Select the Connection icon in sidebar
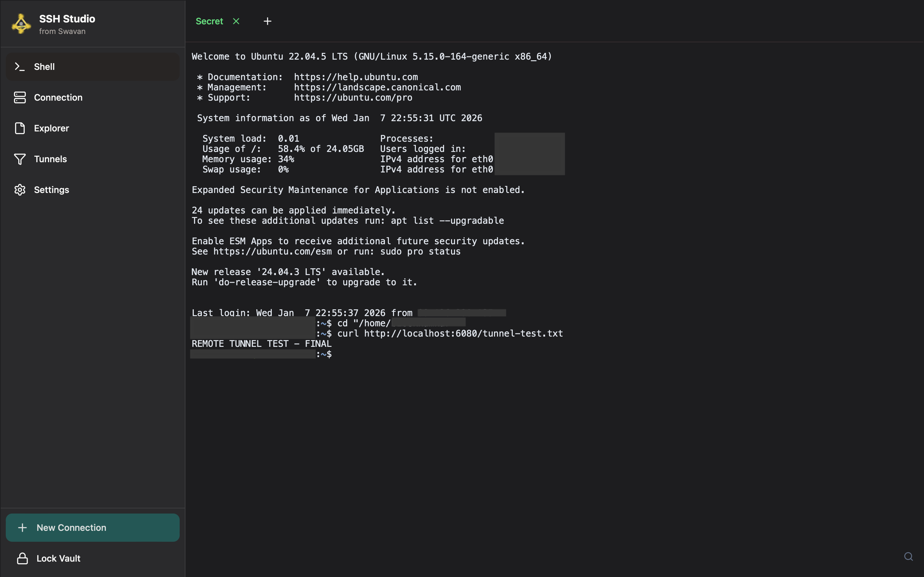The image size is (924, 577). click(x=20, y=97)
